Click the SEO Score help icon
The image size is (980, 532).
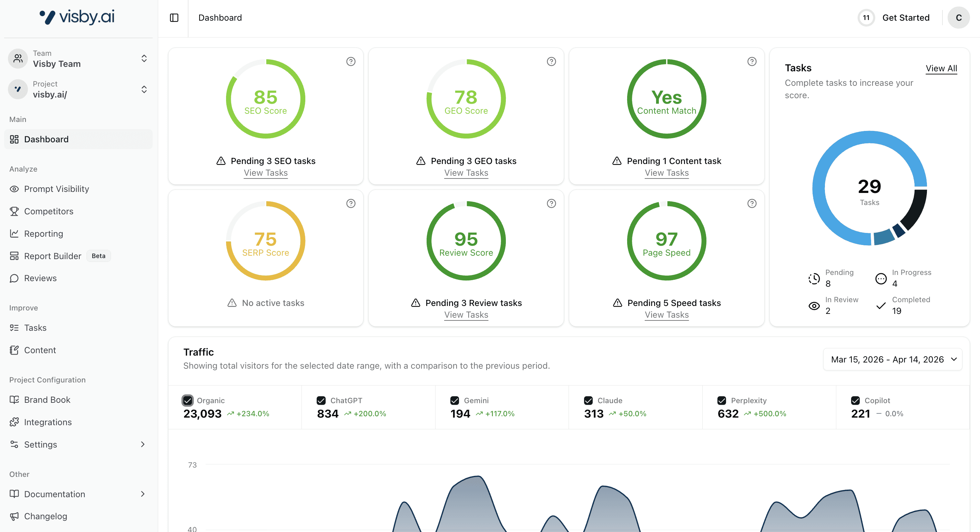[350, 61]
